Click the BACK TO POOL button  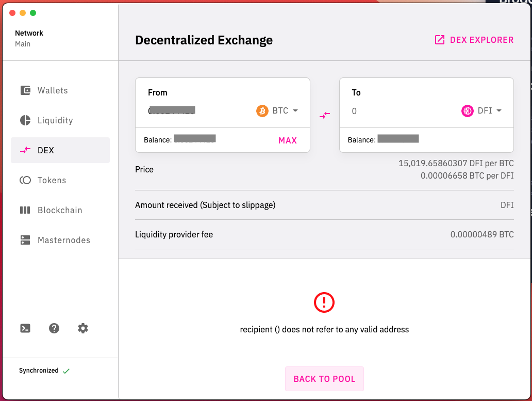324,379
